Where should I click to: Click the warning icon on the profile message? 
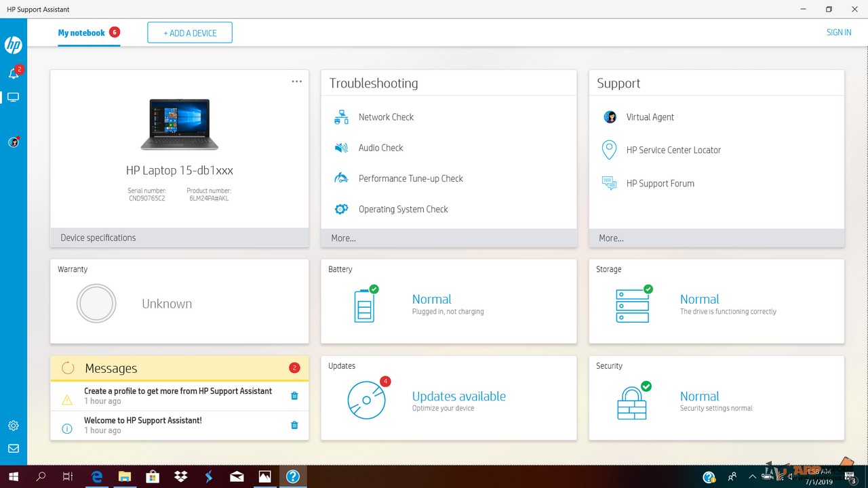pos(67,400)
